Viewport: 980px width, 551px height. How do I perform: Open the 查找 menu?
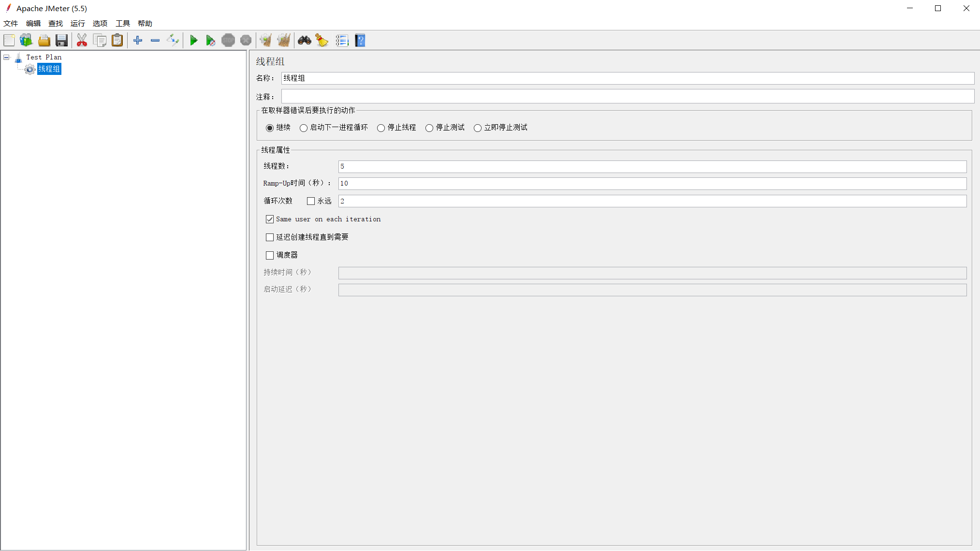56,24
